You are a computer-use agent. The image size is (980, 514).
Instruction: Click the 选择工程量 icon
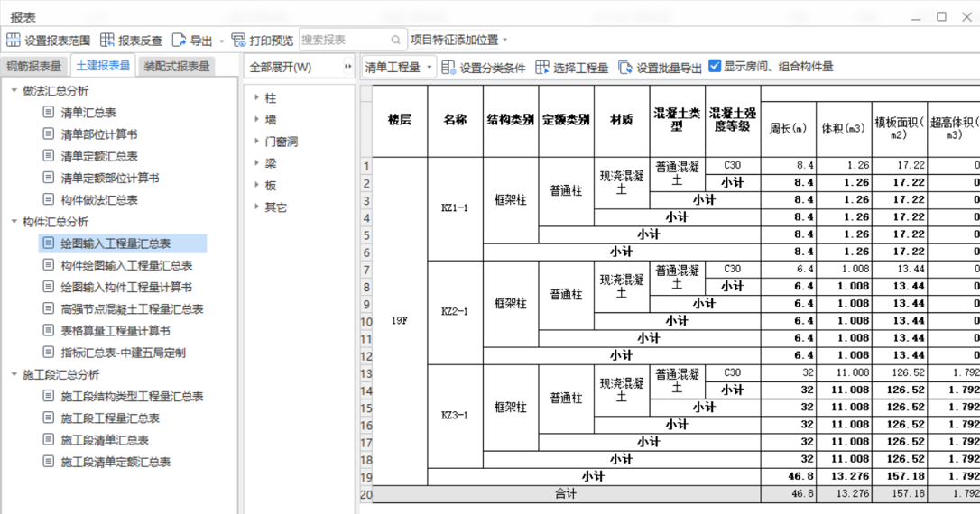(x=542, y=67)
